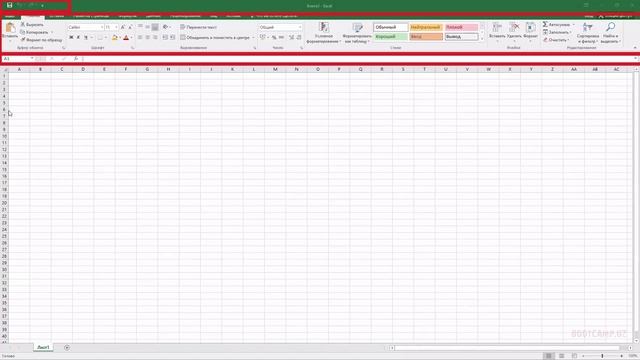The image size is (640, 360).
Task: Toggle bottom vertical alignment
Action: pos(155,27)
